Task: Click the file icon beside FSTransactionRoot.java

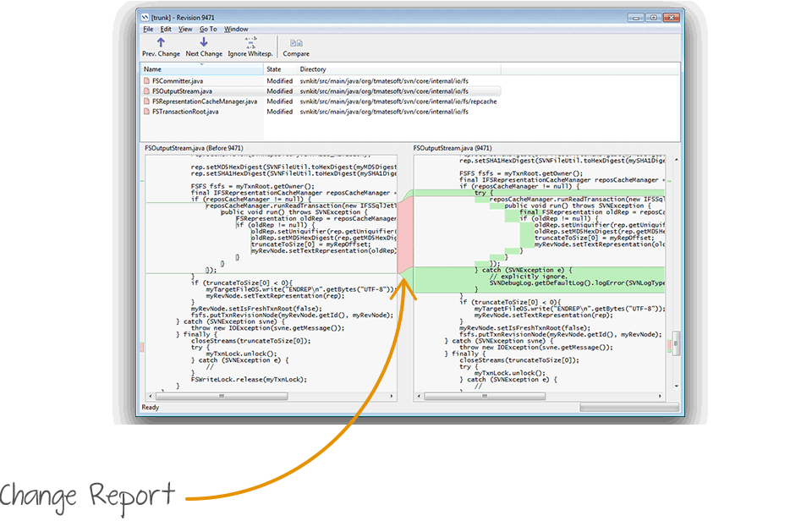Action: pyautogui.click(x=146, y=112)
